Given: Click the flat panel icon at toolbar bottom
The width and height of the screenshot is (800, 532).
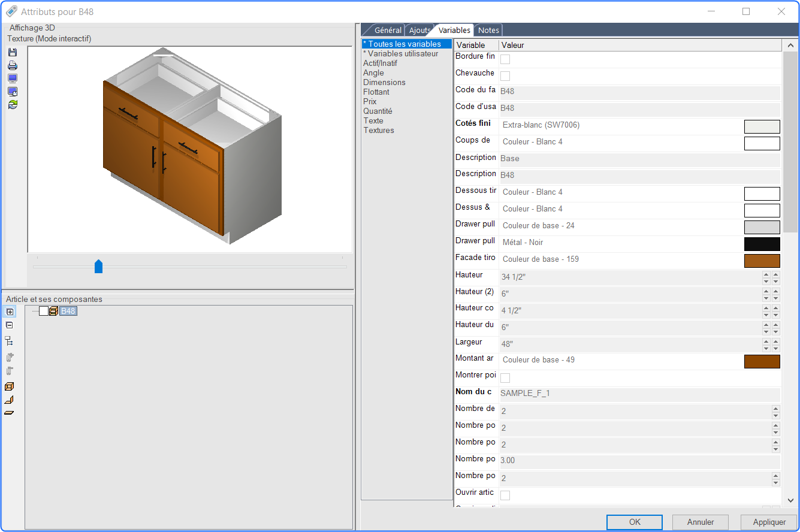Looking at the screenshot, I should tap(10, 413).
